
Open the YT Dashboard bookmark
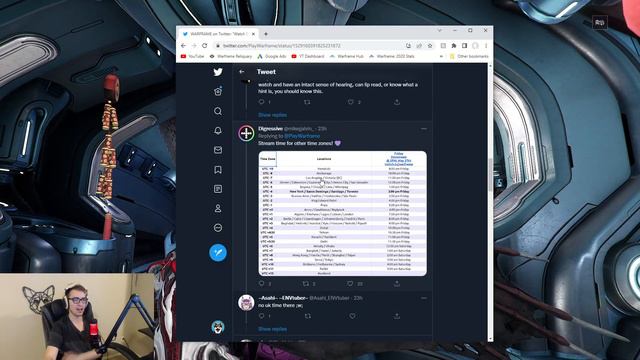point(308,56)
